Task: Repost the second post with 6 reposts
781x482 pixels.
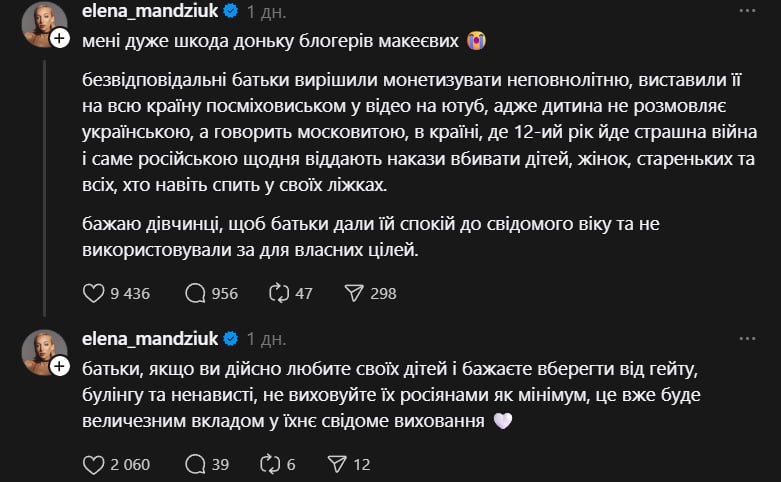Action: [270, 464]
